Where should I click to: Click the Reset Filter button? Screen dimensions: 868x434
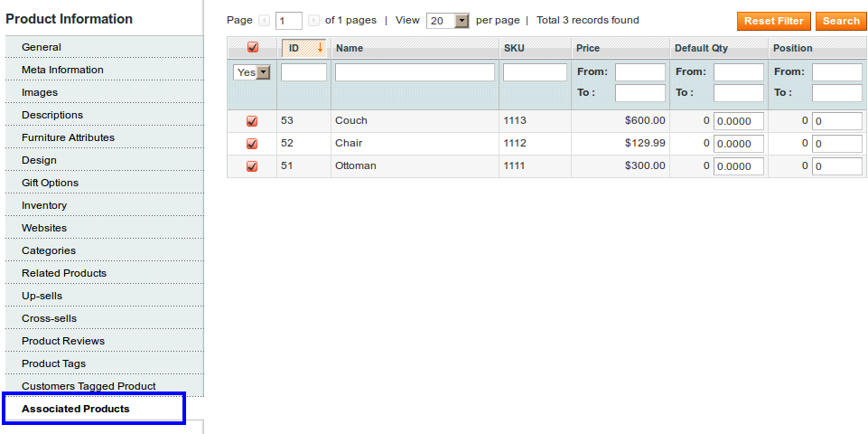tap(773, 21)
